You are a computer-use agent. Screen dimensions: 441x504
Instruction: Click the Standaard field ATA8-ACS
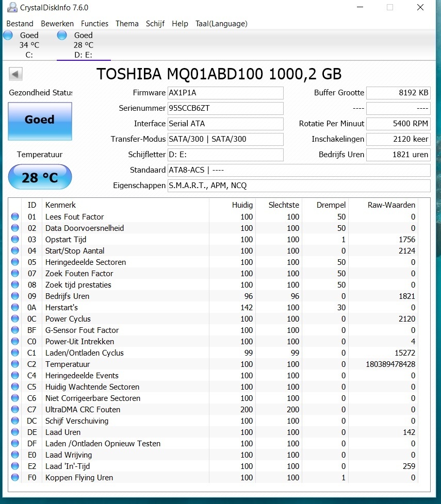(x=299, y=170)
